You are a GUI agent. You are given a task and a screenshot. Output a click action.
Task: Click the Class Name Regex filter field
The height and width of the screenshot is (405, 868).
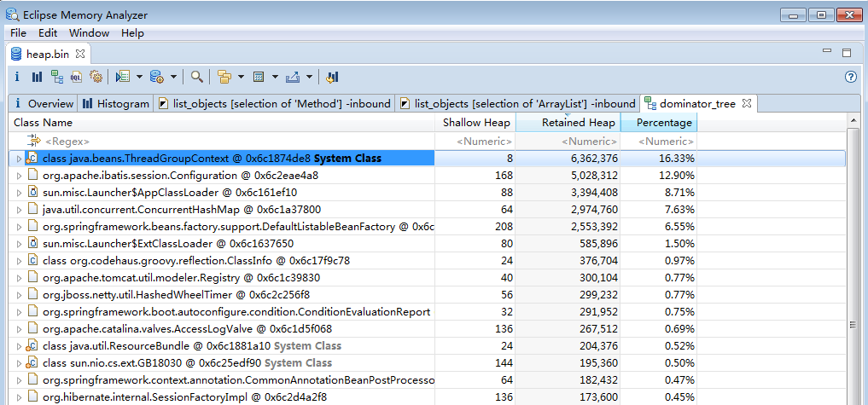click(222, 141)
